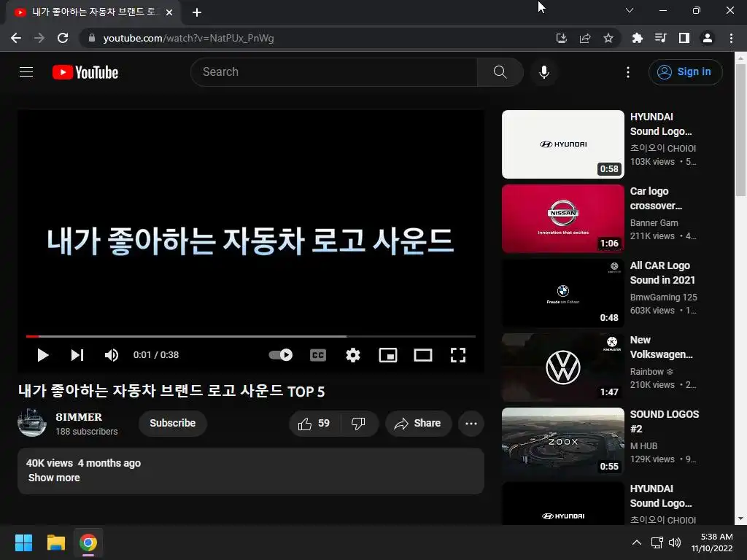Open player settings gear
The height and width of the screenshot is (560, 747).
pyautogui.click(x=353, y=355)
